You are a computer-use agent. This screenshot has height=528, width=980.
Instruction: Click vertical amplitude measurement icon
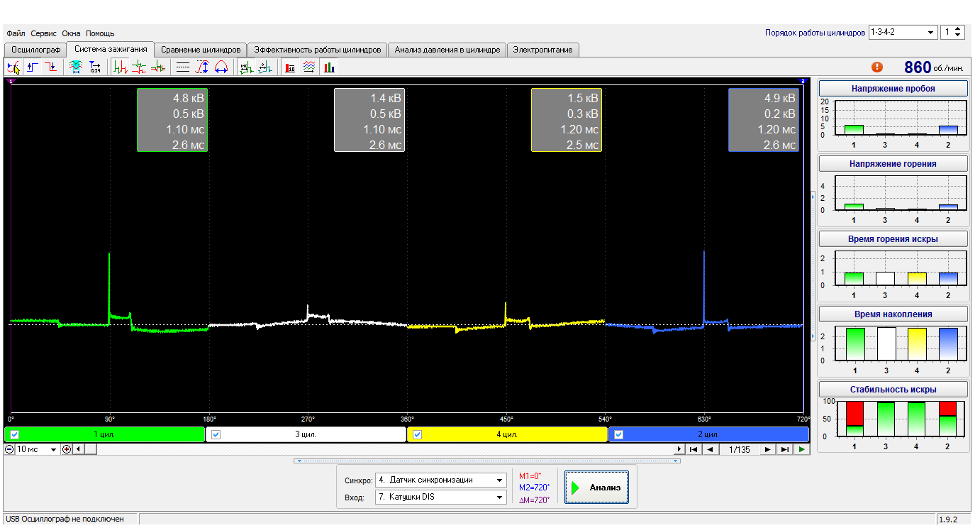(x=202, y=67)
